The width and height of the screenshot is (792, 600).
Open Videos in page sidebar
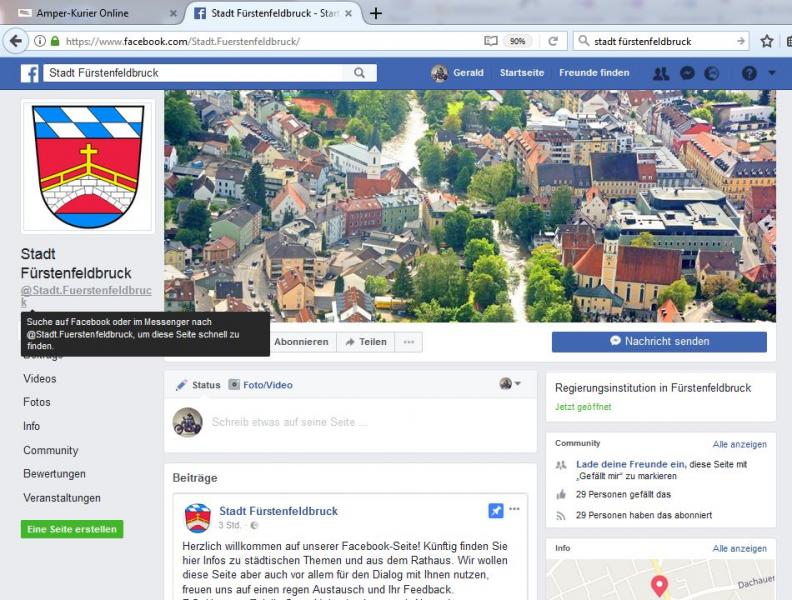pos(39,378)
